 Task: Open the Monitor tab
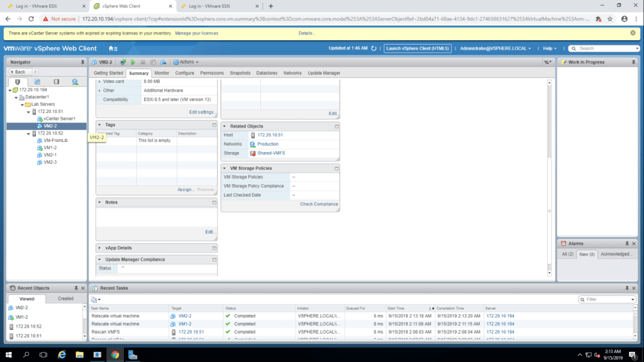pyautogui.click(x=162, y=73)
